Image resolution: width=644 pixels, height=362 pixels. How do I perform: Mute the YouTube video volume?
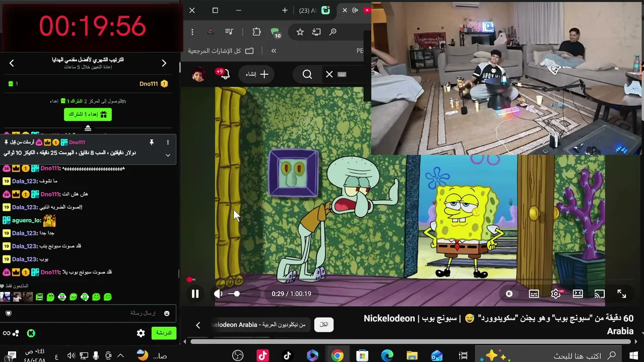218,294
